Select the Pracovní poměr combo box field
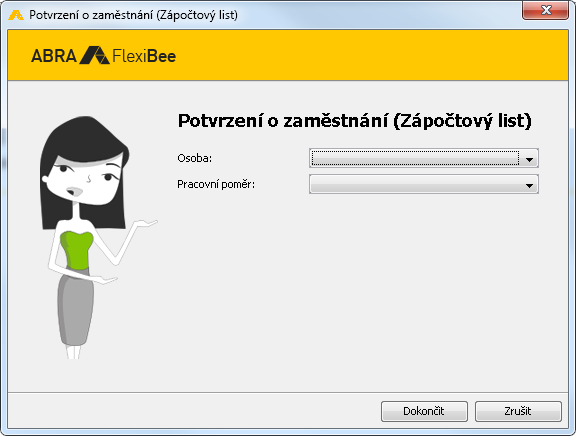This screenshot has height=436, width=576. click(x=424, y=184)
